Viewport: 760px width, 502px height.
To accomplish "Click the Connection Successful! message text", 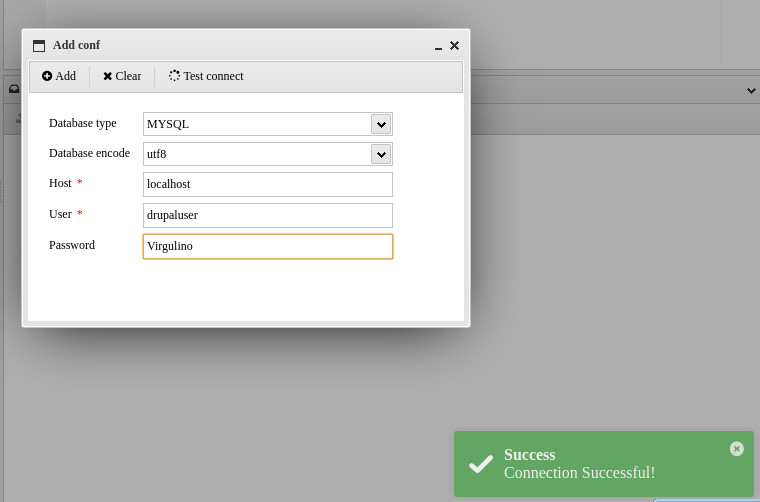I will [x=579, y=472].
